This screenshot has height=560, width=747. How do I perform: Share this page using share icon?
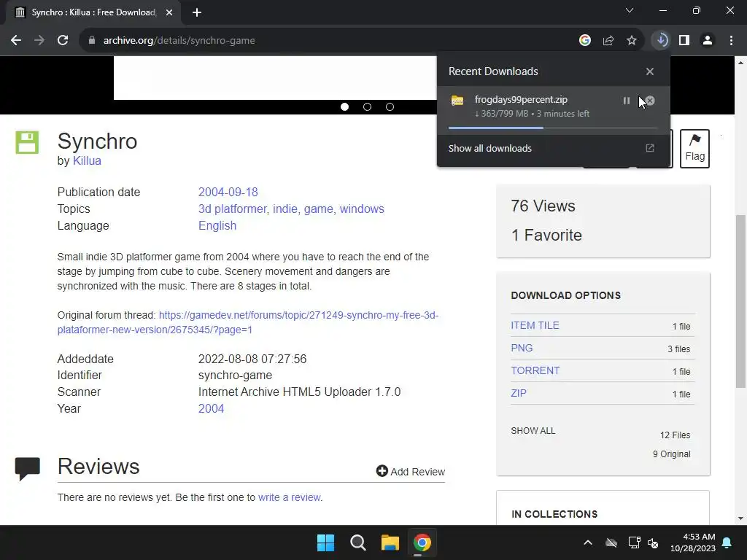[x=608, y=41]
